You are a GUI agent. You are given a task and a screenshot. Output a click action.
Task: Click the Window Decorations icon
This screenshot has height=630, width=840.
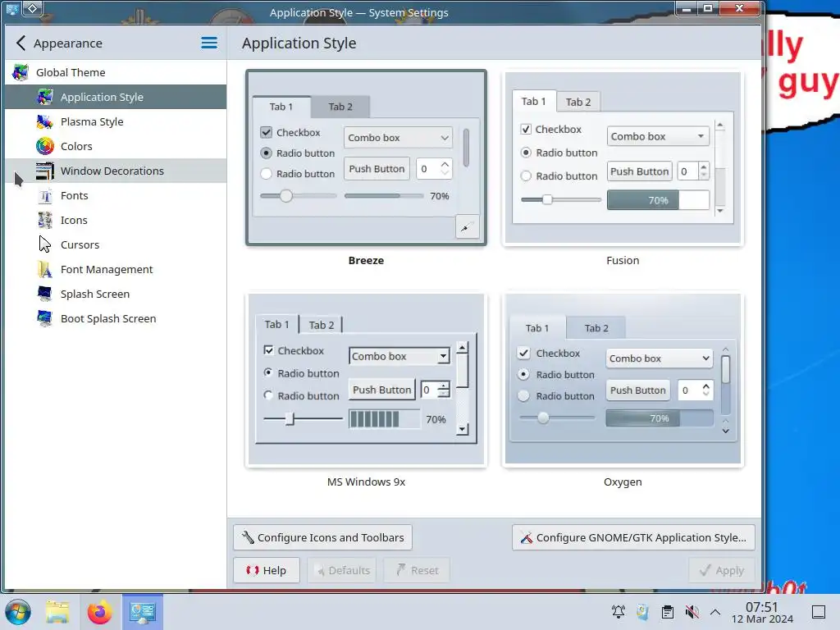(x=45, y=171)
